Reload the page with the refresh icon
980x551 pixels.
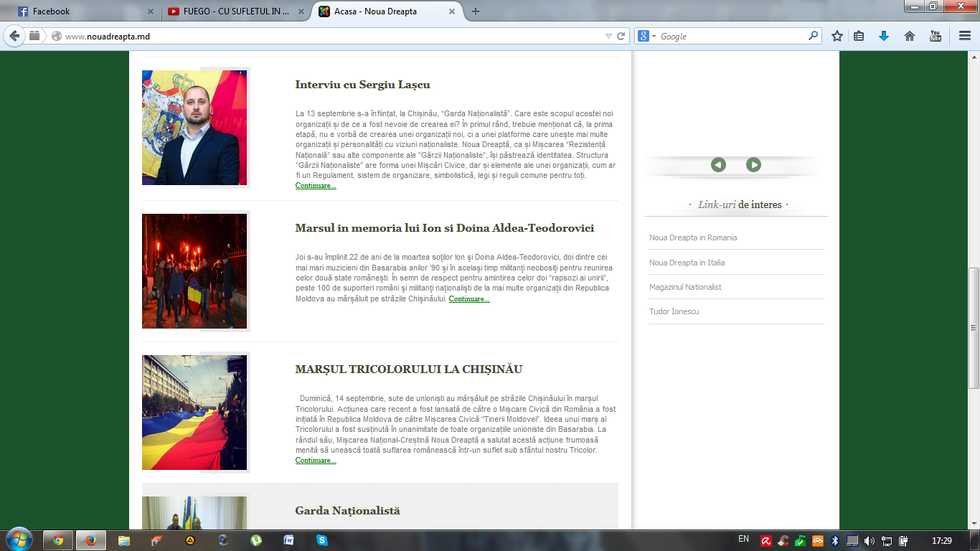[x=621, y=36]
